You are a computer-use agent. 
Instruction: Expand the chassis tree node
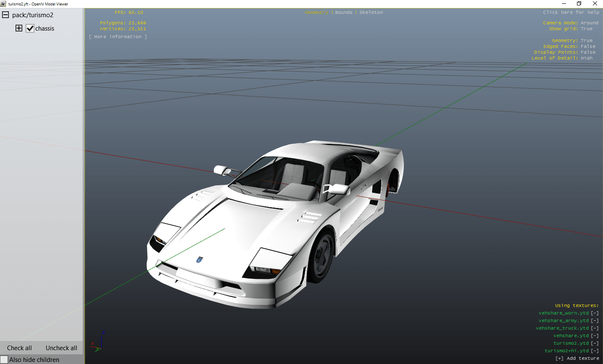[19, 29]
